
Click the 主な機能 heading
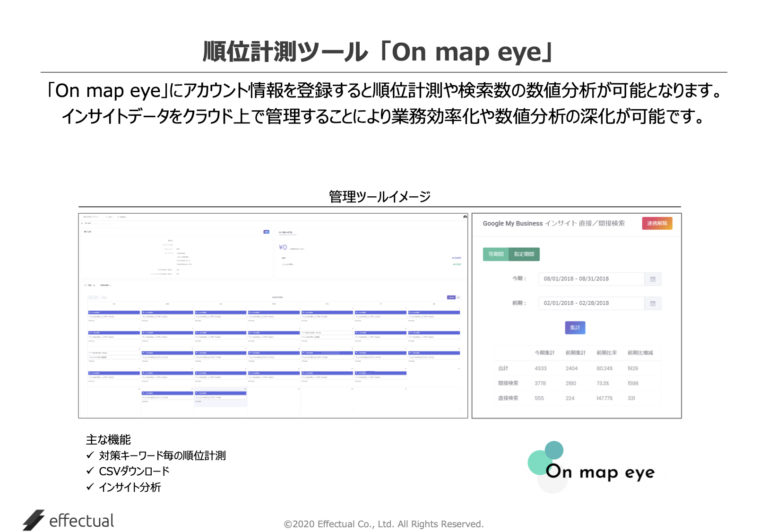point(108,439)
